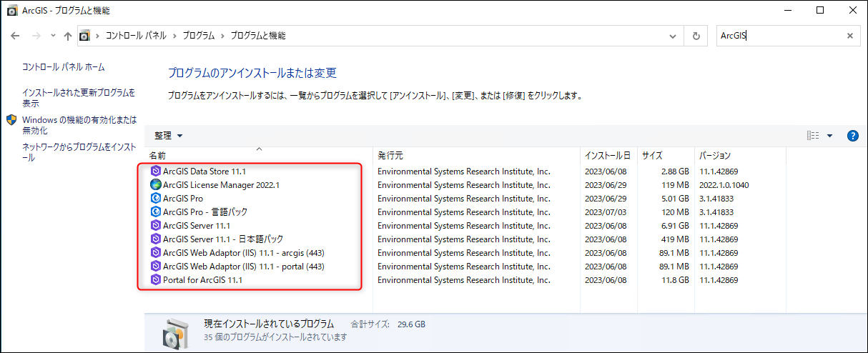Click the 419 MB size value

click(x=676, y=239)
